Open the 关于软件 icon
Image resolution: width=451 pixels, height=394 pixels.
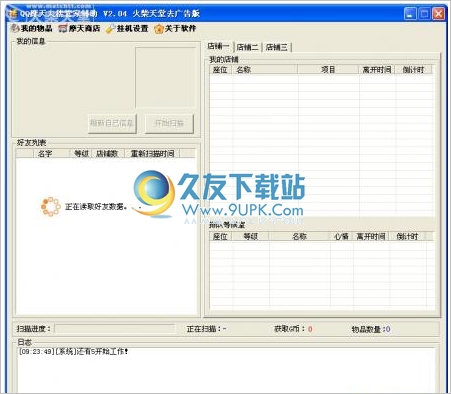[x=159, y=29]
